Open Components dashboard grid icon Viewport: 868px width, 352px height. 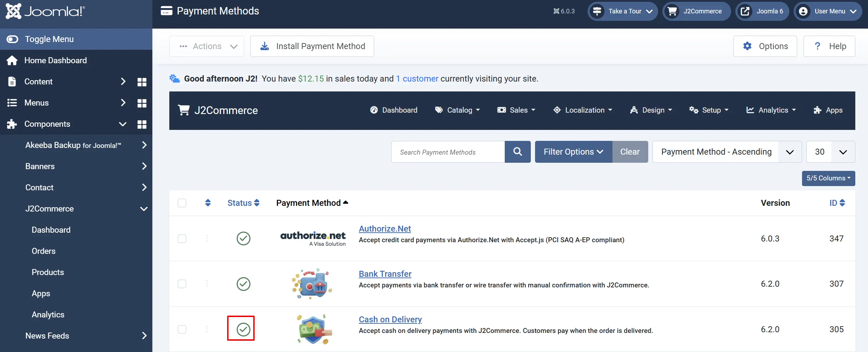point(142,124)
